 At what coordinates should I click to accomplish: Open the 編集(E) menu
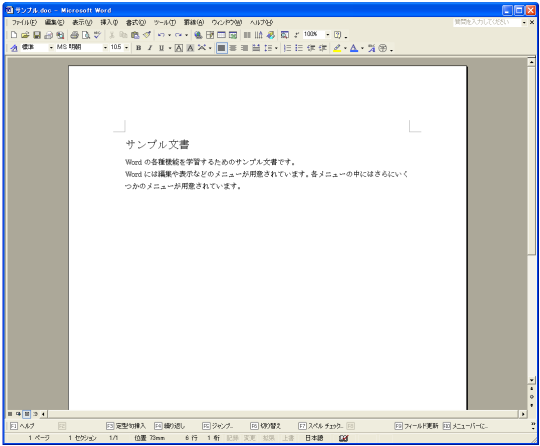click(54, 23)
